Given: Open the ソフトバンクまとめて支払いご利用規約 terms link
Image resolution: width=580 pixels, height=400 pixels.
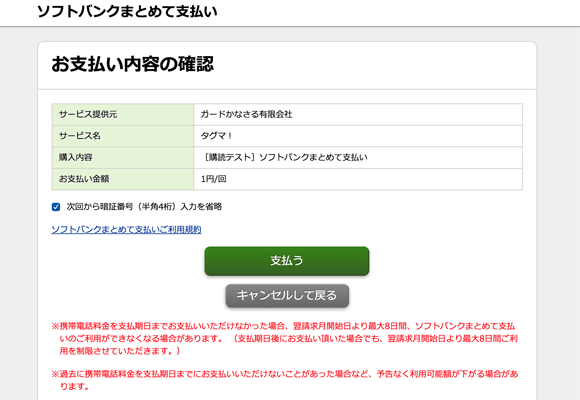Looking at the screenshot, I should click(126, 229).
